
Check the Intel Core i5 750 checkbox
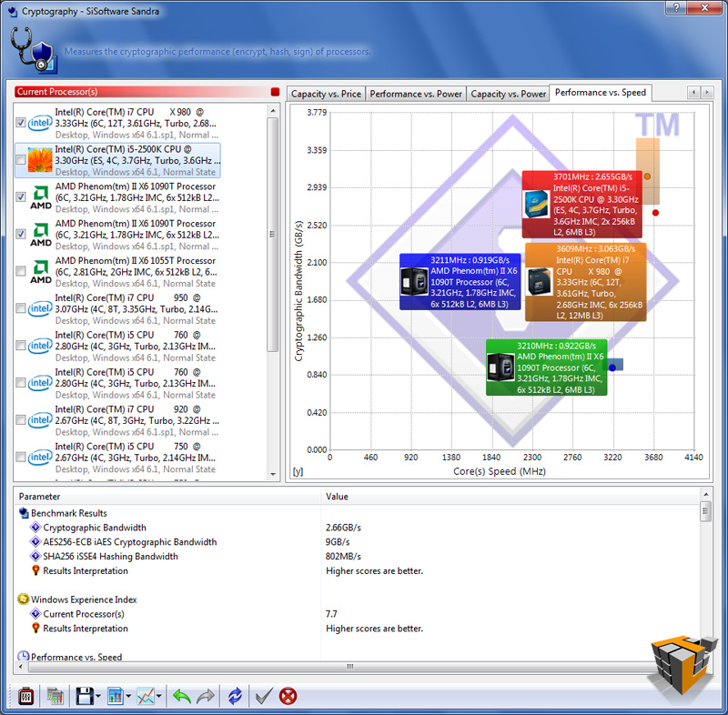click(20, 457)
